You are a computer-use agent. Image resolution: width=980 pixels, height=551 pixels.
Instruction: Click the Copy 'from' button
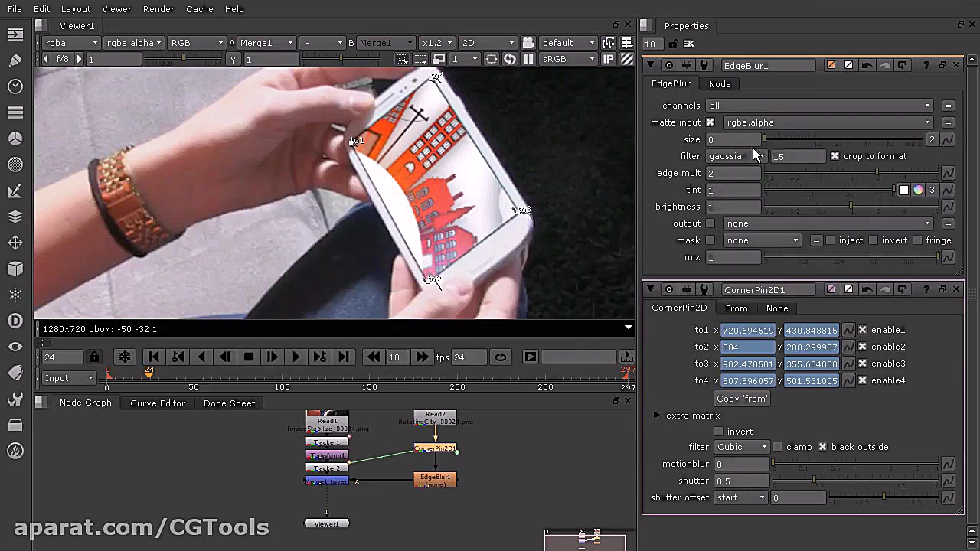[742, 399]
